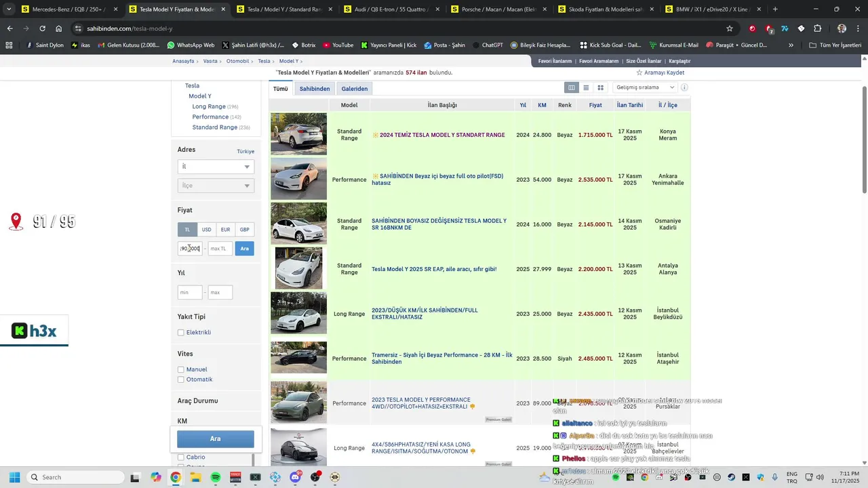Open Discord from the taskbar
Screen dimensions: 868x488
295,477
